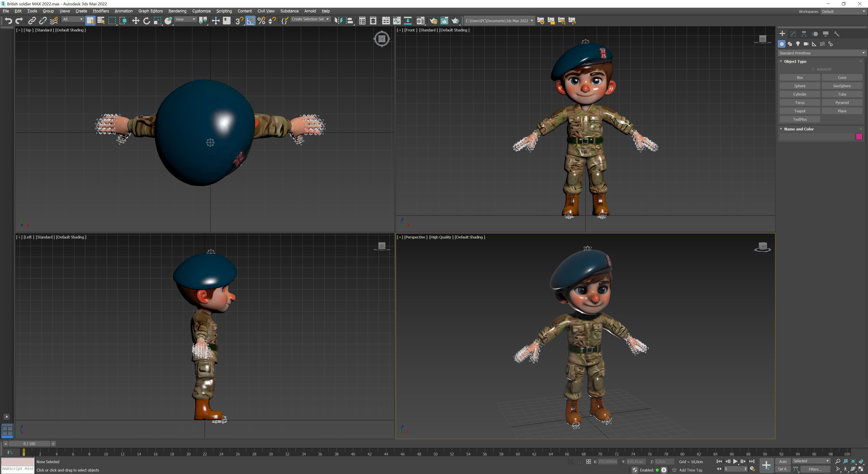
Task: Toggle Percent Snap on the toolbar
Action: point(261,21)
